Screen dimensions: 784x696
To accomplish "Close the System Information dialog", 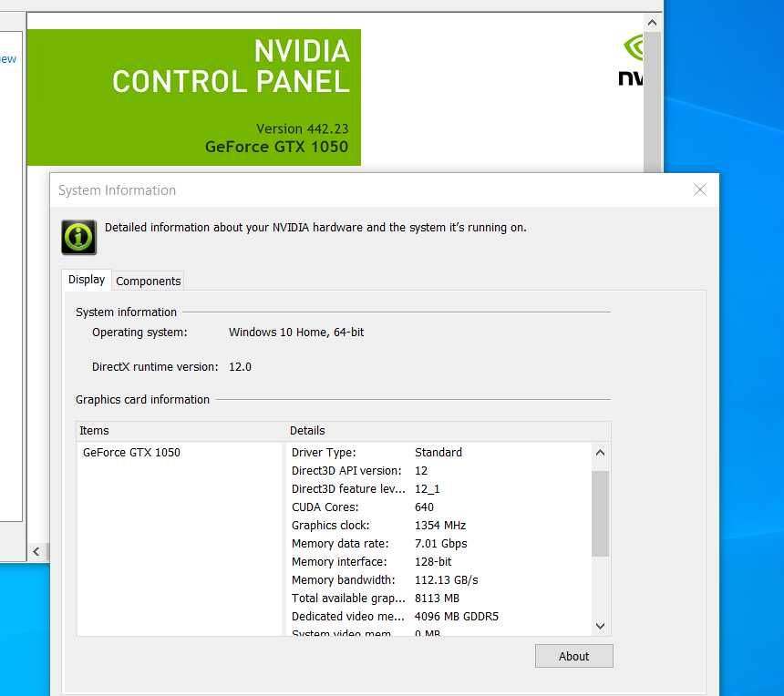I will [699, 189].
